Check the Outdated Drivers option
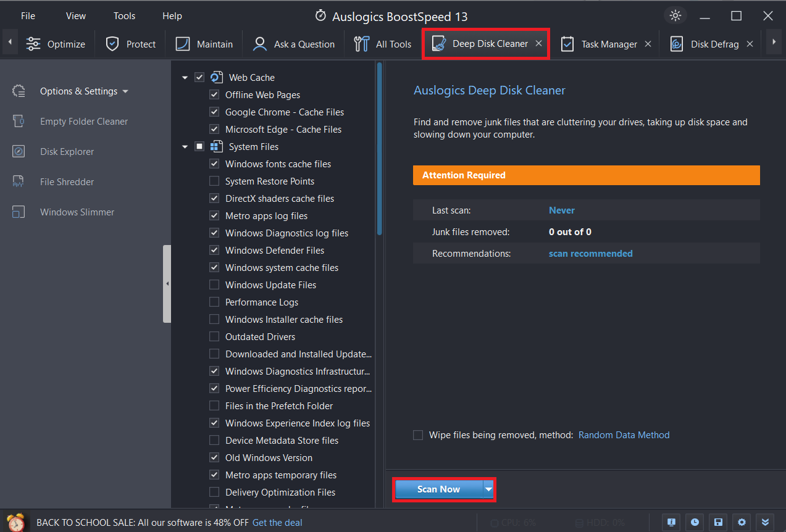This screenshot has width=786, height=532. pyautogui.click(x=214, y=336)
